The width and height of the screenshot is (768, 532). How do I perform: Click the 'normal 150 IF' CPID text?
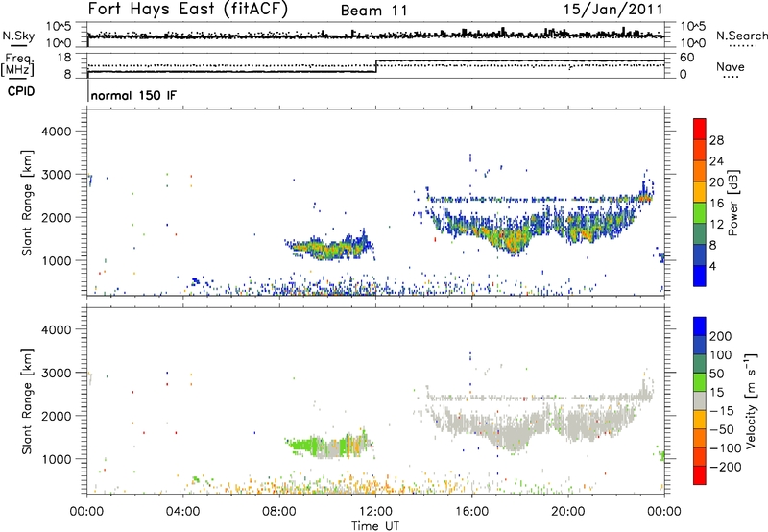click(133, 95)
